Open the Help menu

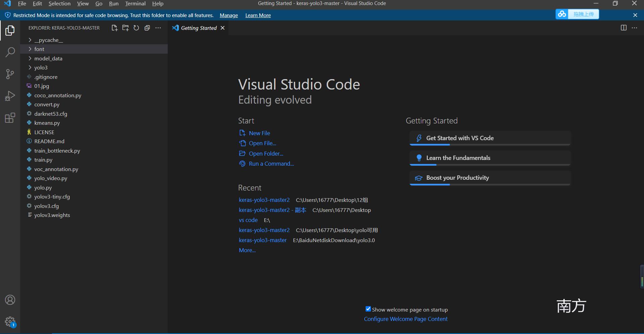(x=158, y=4)
